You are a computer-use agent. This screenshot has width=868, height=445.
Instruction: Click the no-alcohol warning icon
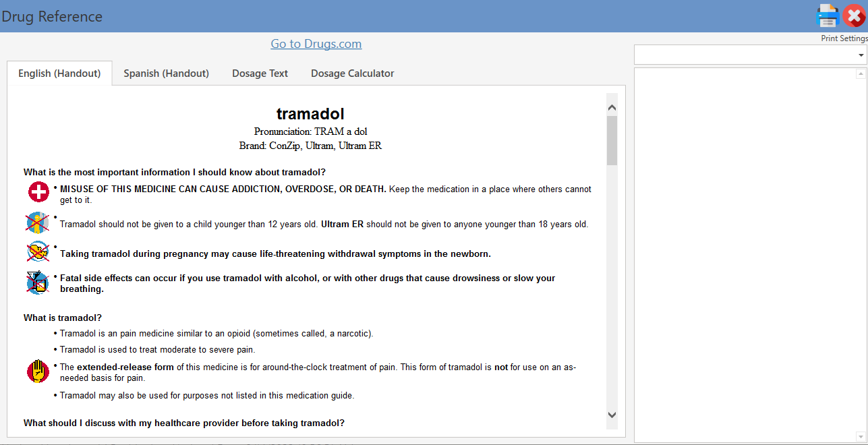(38, 282)
